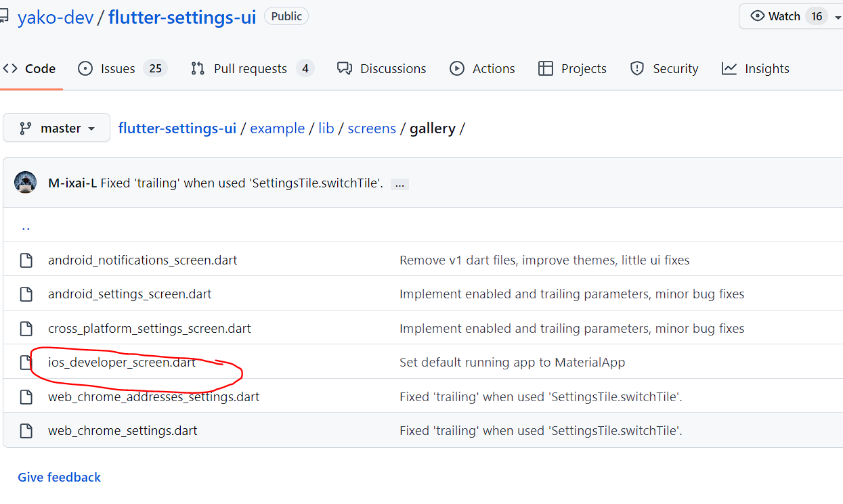Open the Security tab
This screenshot has width=843, height=504.
pos(664,68)
